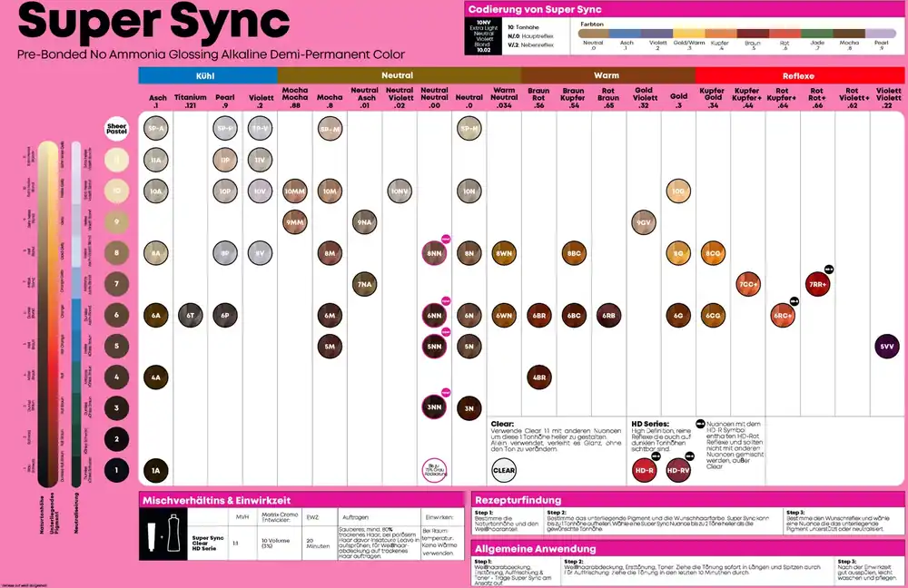This screenshot has height=588, width=908.
Task: Select the Kupfer .4 Farbton color bar
Action: click(x=720, y=34)
